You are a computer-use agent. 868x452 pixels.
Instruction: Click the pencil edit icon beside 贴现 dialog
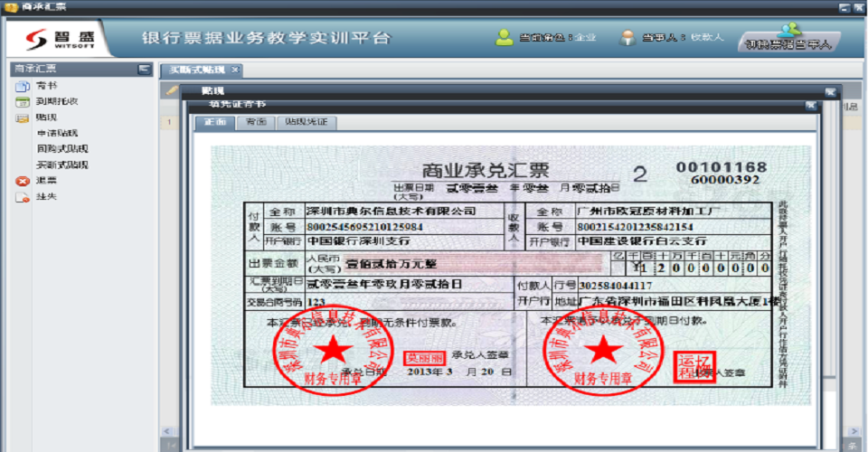tap(172, 90)
